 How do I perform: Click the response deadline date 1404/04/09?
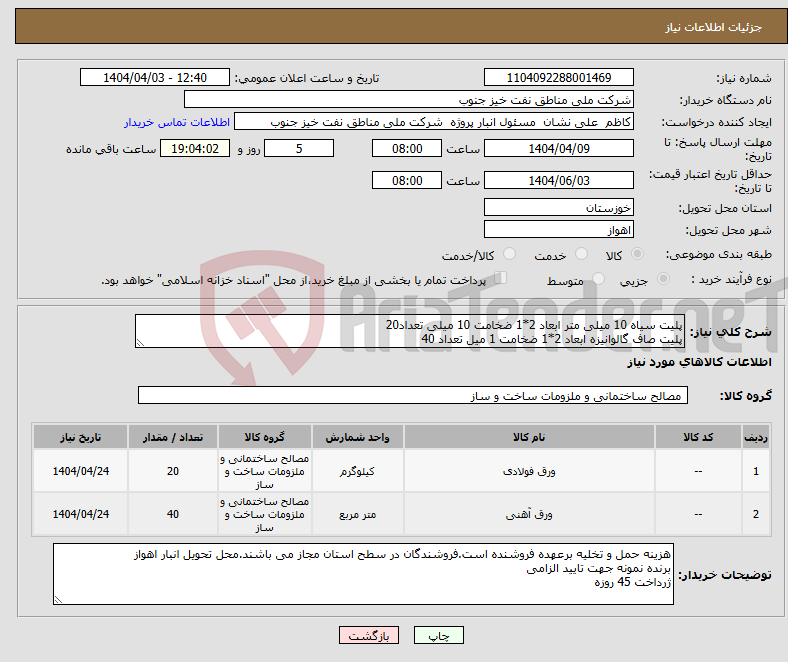point(558,148)
